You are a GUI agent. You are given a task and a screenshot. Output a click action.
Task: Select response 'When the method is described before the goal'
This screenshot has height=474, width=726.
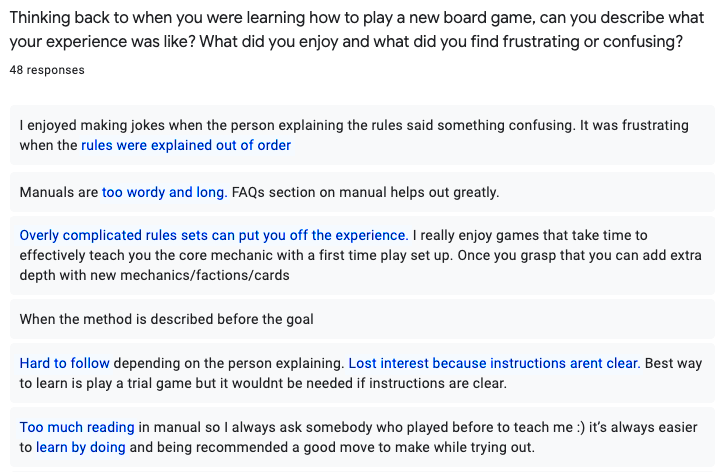click(362, 319)
